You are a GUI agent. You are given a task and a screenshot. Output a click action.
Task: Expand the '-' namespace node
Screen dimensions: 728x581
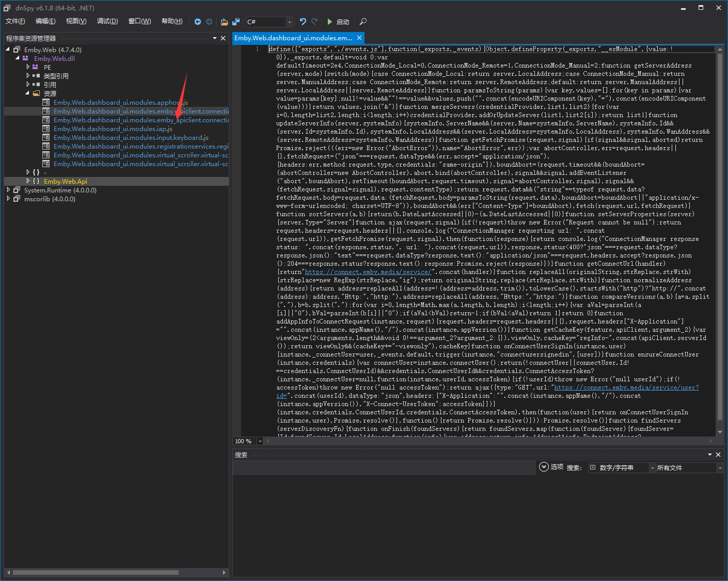click(28, 172)
